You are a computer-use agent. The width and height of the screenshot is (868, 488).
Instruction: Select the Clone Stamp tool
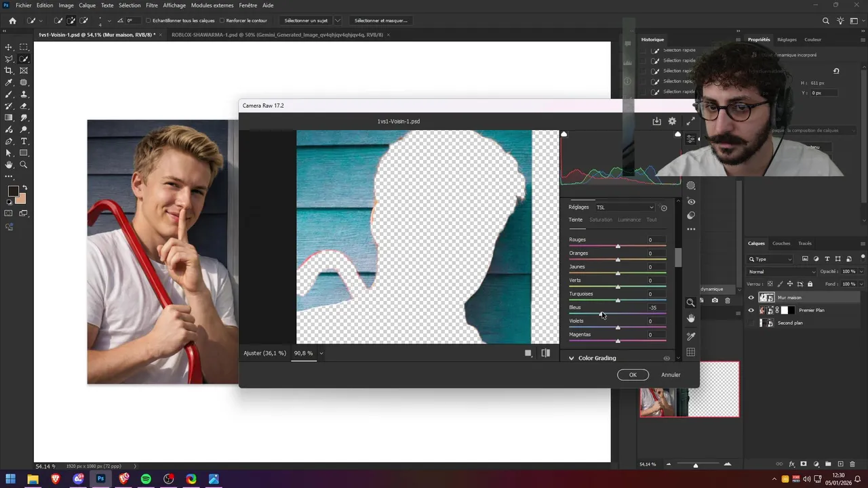pyautogui.click(x=24, y=94)
